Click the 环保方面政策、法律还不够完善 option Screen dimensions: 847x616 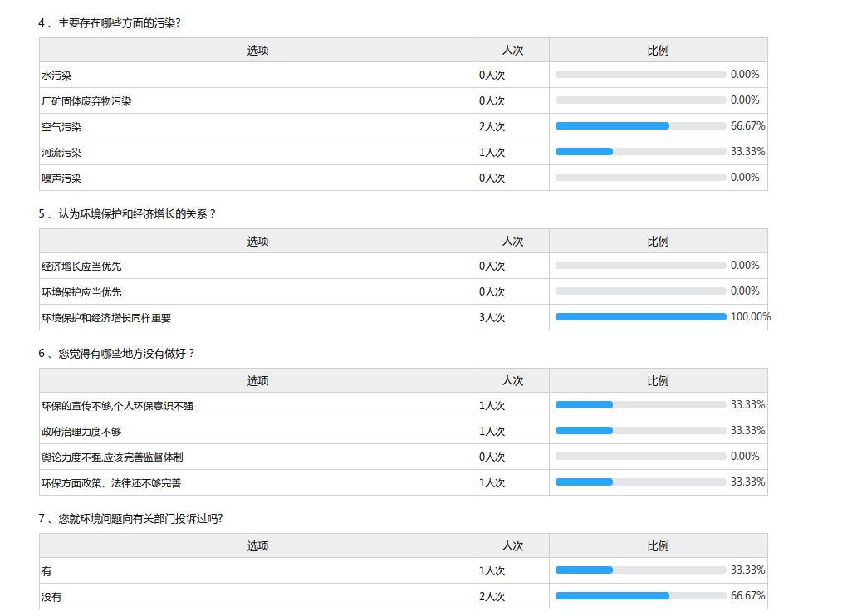point(111,483)
